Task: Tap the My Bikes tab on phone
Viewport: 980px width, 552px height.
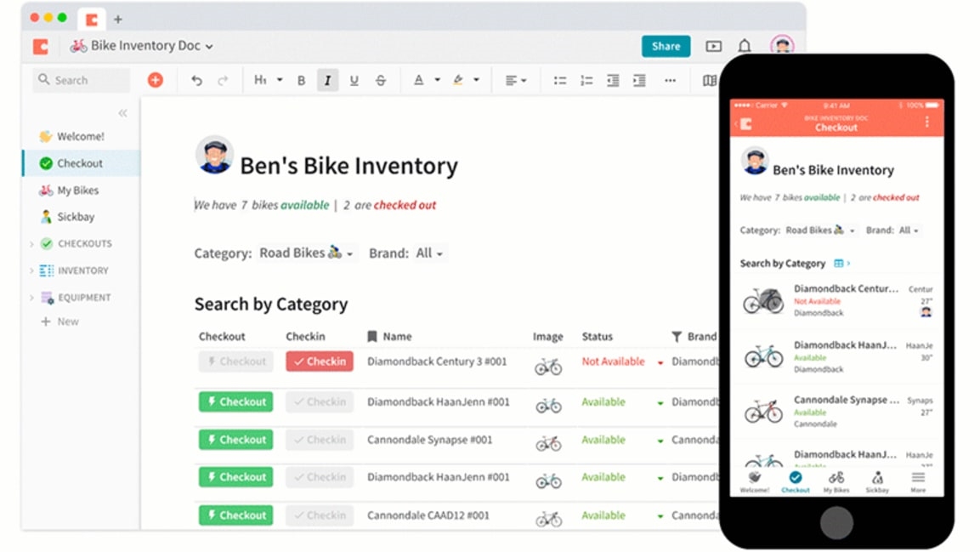Action: click(836, 482)
